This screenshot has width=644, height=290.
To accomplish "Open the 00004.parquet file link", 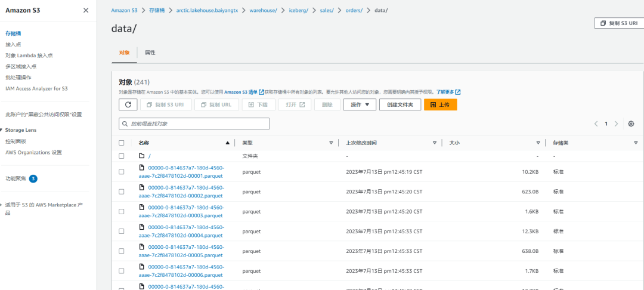I will 181,232.
